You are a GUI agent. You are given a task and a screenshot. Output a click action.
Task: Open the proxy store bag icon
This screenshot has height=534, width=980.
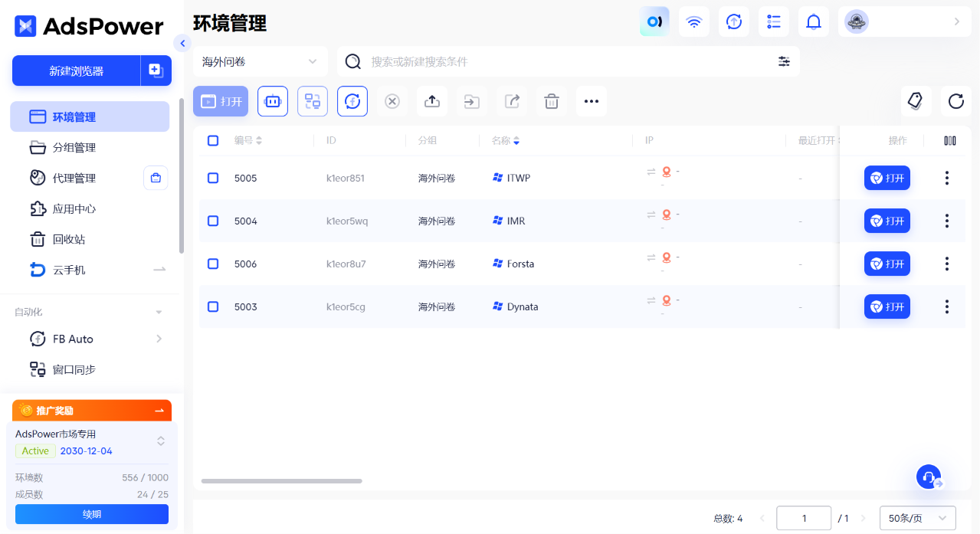pos(156,178)
